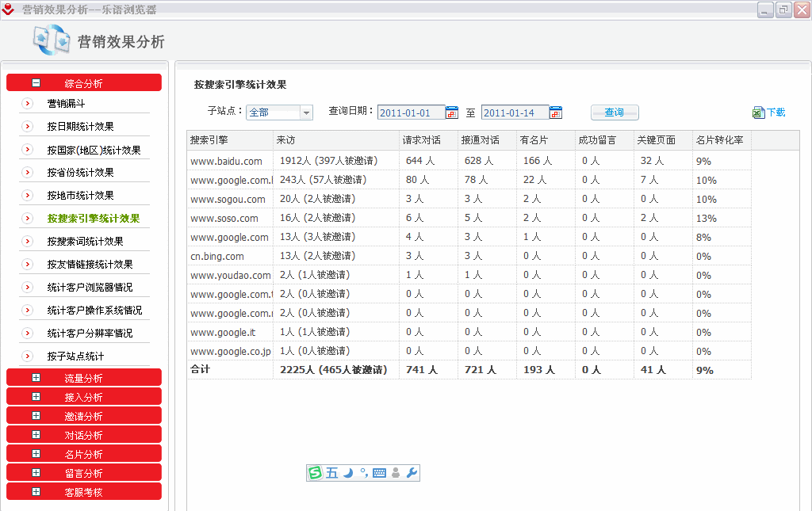Click the Excel download icon
Image resolution: width=812 pixels, height=511 pixels.
(759, 112)
